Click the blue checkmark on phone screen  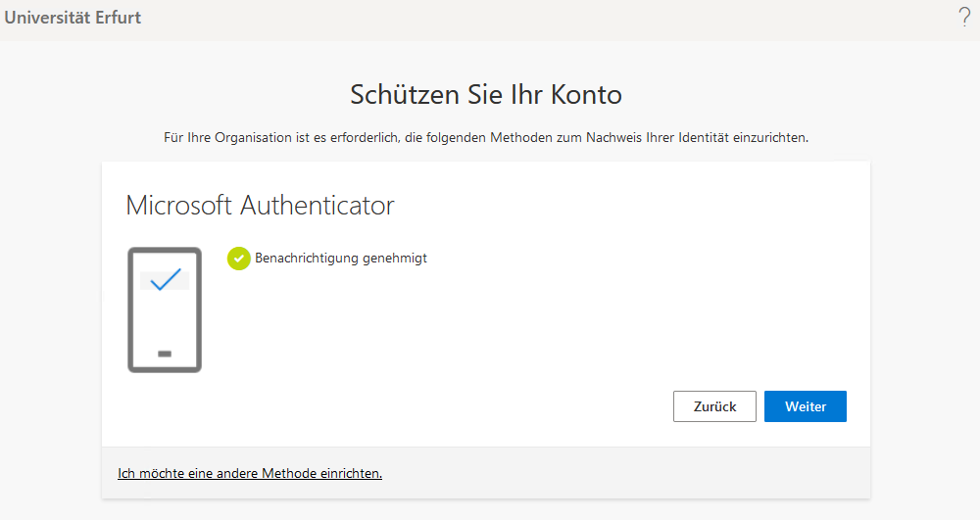pos(165,280)
